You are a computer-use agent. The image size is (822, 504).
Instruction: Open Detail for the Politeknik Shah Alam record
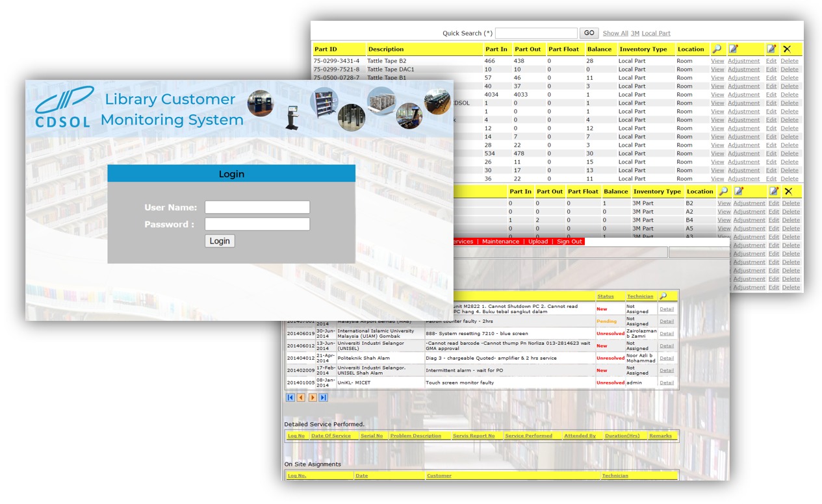[667, 358]
